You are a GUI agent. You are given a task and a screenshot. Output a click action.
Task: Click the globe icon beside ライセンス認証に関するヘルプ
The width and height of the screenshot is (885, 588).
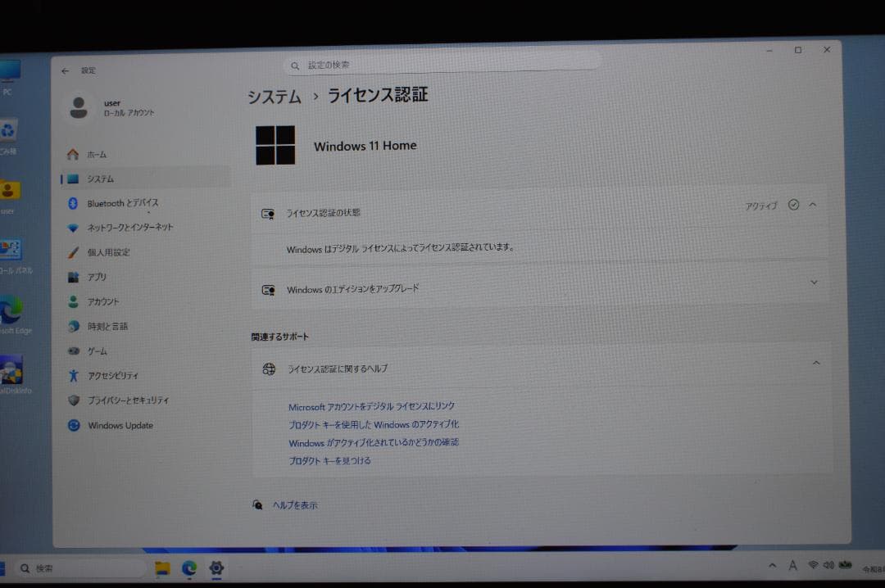click(x=269, y=369)
